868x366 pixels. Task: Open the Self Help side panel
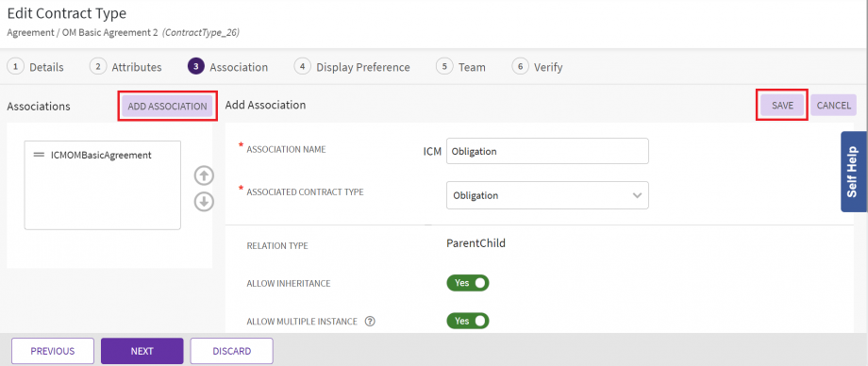[854, 172]
